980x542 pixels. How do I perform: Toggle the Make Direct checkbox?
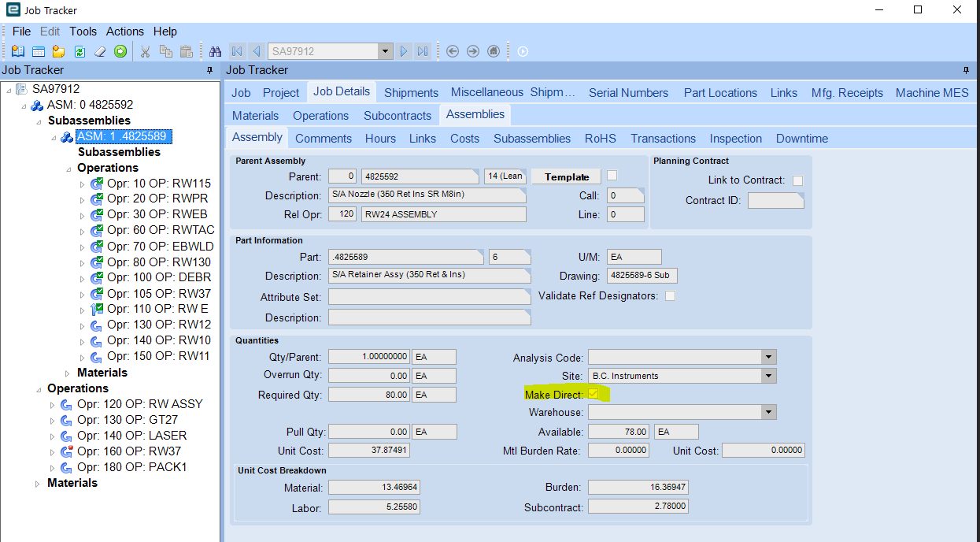(593, 394)
